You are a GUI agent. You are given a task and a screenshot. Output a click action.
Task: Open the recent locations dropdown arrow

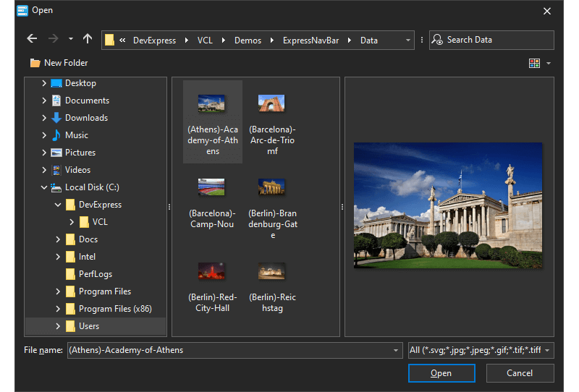coord(70,39)
